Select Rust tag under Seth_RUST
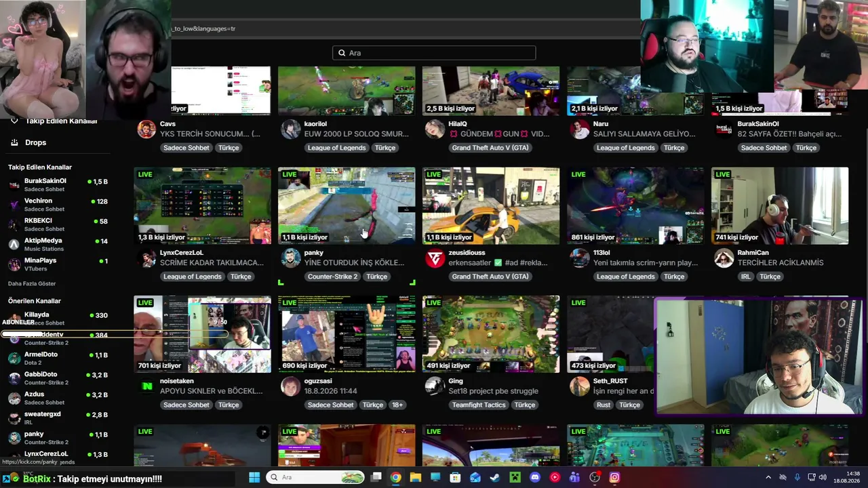The image size is (868, 488). [604, 405]
